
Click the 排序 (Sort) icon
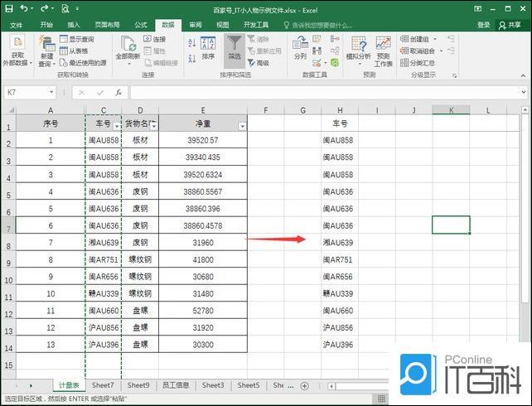tap(208, 46)
